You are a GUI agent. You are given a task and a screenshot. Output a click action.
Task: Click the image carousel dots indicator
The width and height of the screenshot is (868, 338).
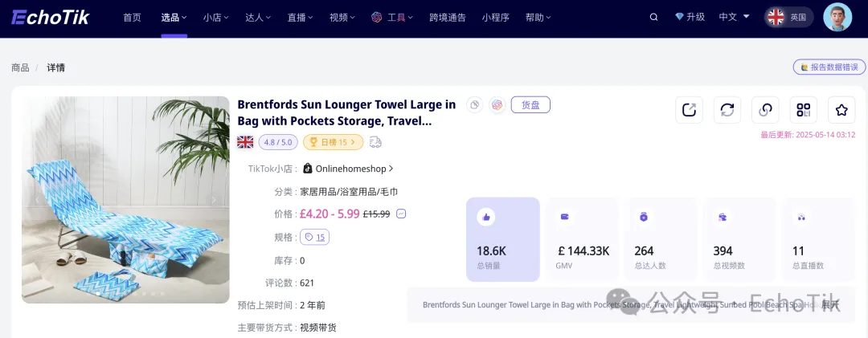coord(130,294)
